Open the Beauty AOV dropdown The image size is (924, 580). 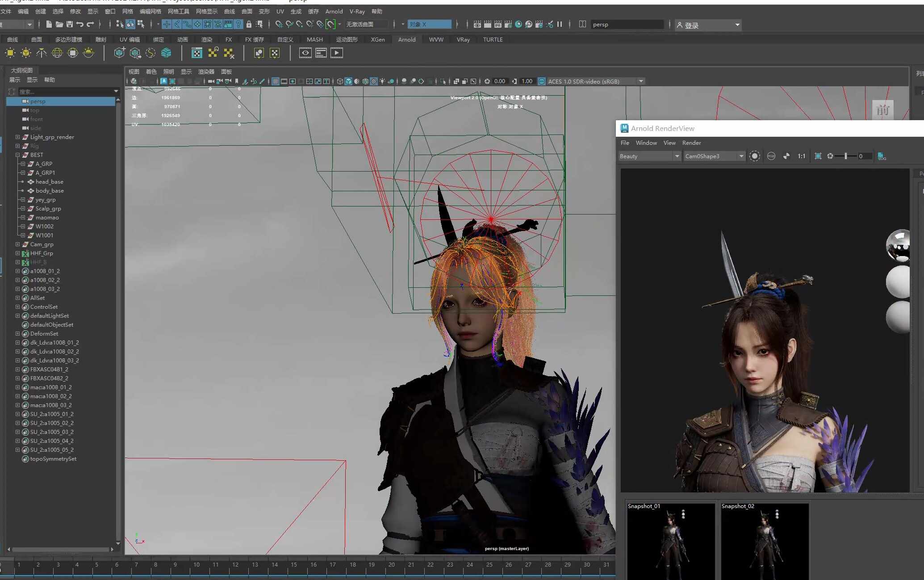click(x=649, y=156)
